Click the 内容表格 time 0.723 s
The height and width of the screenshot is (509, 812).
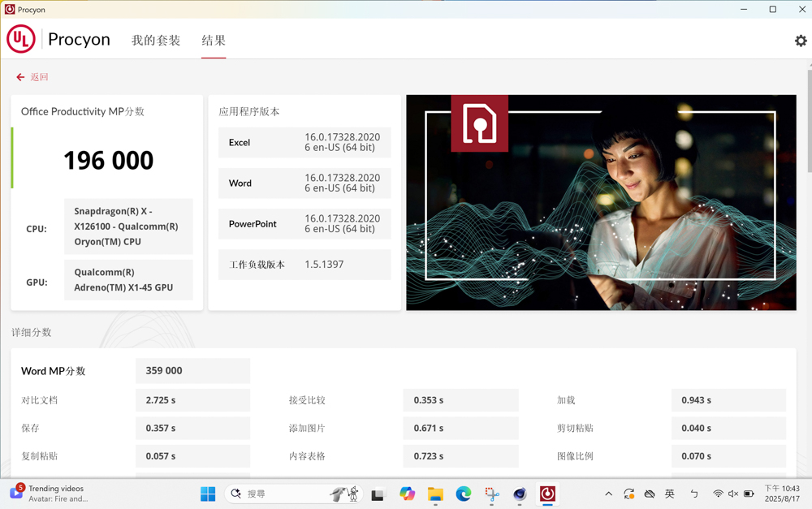(x=461, y=456)
